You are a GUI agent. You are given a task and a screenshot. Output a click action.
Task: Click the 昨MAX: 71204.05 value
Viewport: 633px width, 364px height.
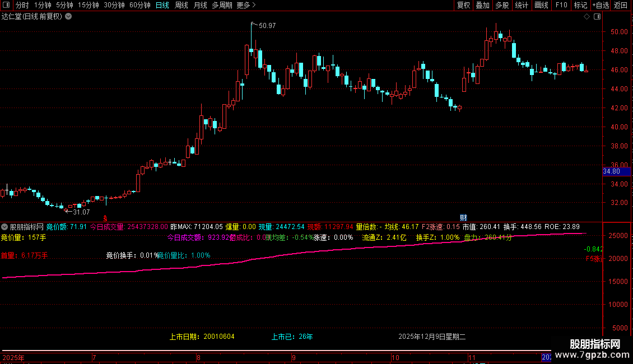coord(197,227)
